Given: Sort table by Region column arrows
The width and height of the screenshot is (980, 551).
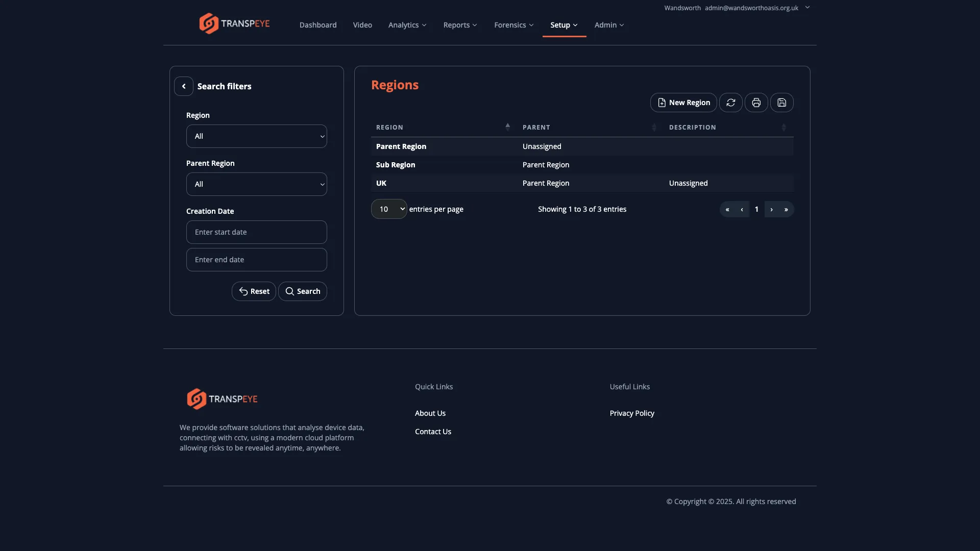Looking at the screenshot, I should [507, 127].
